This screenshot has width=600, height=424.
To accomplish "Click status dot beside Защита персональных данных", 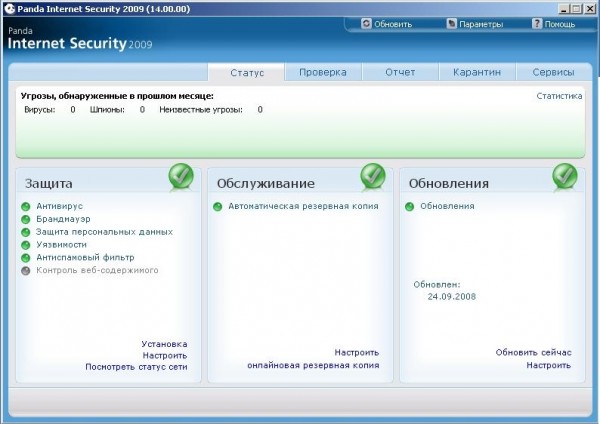I will tap(26, 232).
